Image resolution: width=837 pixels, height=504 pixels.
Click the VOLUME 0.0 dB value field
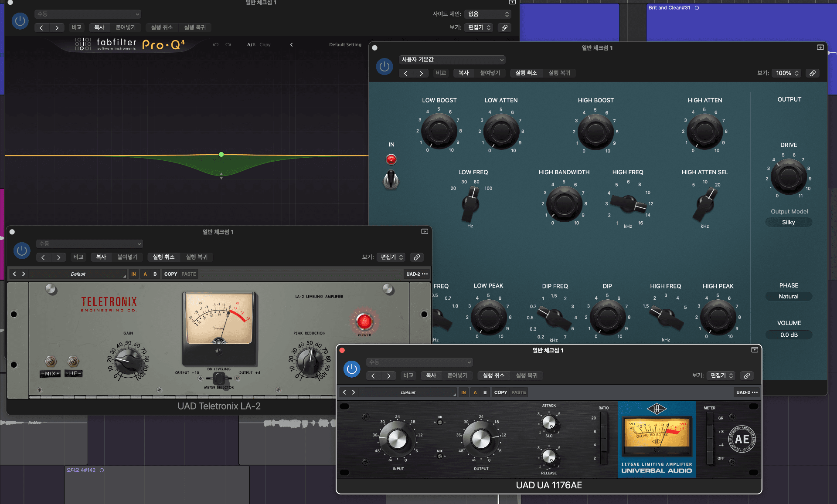[789, 335]
